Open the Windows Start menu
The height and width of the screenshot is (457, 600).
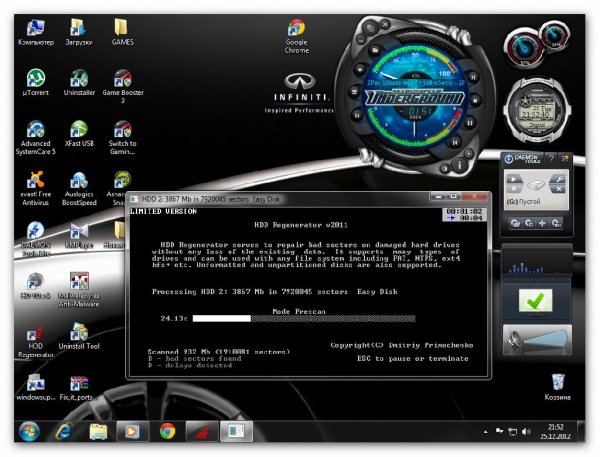[x=29, y=431]
